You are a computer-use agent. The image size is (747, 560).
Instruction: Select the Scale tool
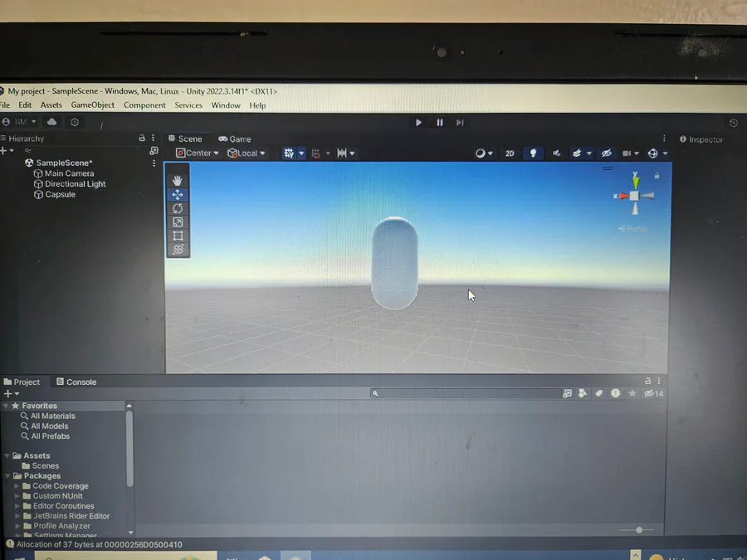(178, 222)
